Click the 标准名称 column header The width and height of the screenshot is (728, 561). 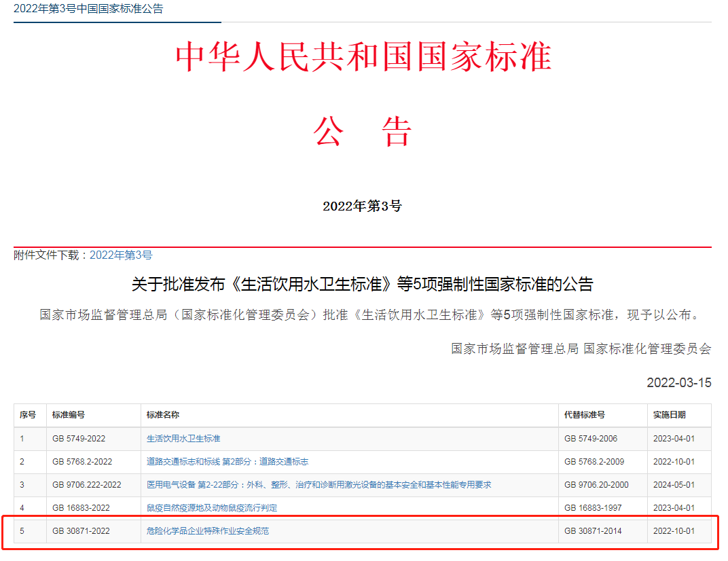[163, 415]
